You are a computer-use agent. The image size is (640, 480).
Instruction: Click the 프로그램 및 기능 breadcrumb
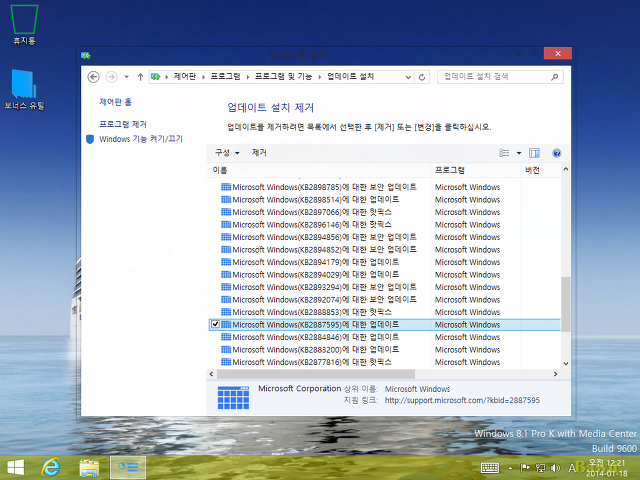pos(283,76)
